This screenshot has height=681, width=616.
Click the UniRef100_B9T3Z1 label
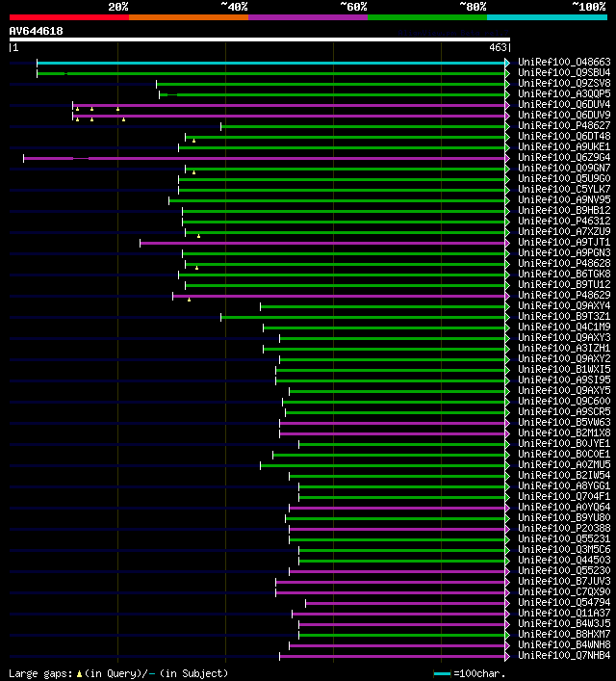pos(564,317)
